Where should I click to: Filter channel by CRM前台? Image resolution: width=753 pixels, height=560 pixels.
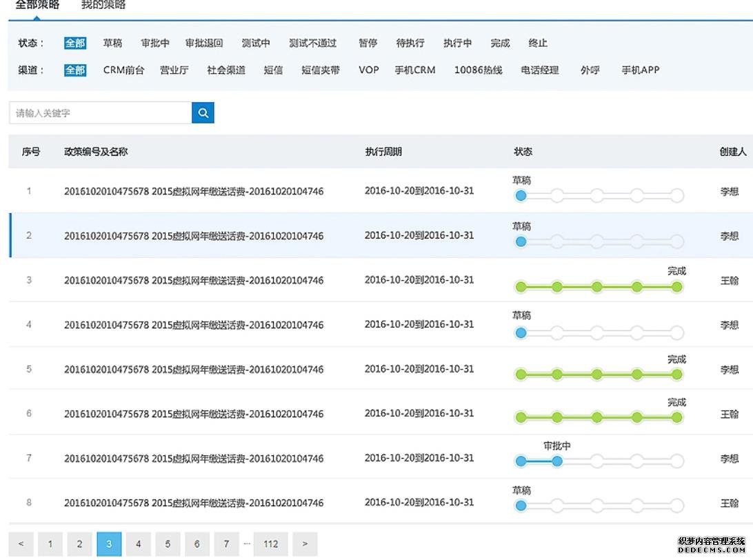(x=123, y=70)
